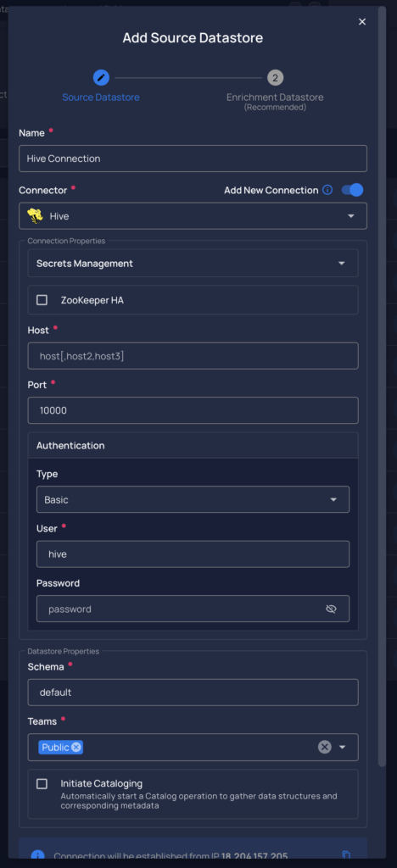Toggle the Add New Connection switch
397x868 pixels.
pyautogui.click(x=352, y=190)
